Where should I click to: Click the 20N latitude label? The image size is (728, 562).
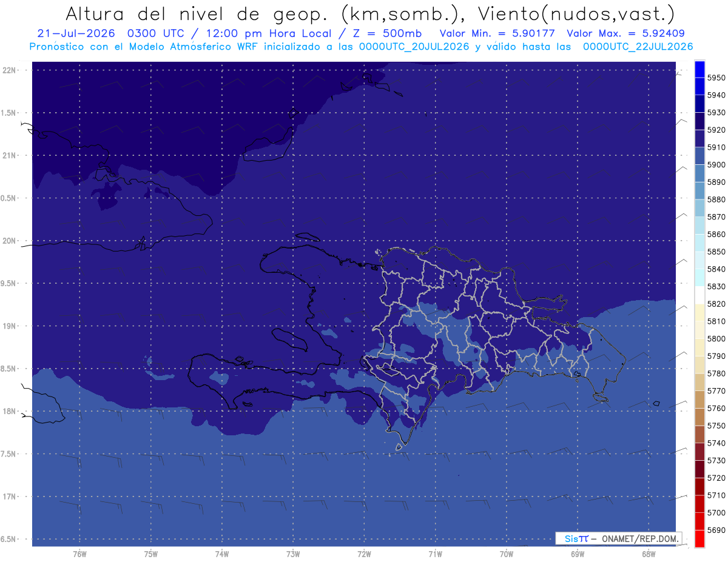tap(10, 241)
